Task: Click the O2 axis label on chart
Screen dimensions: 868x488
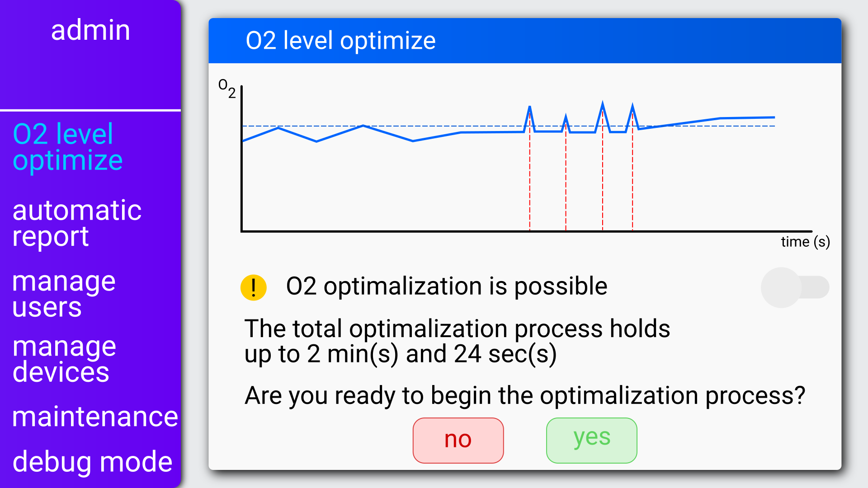Action: (227, 88)
